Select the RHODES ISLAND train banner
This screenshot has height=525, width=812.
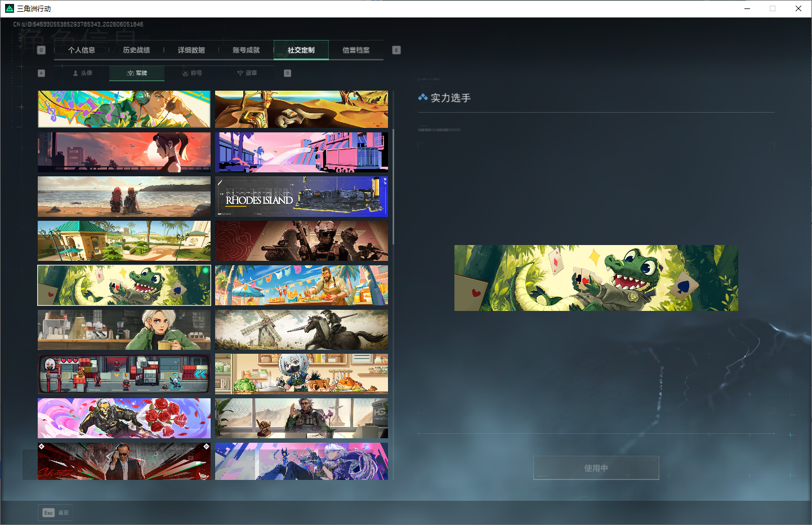[x=301, y=197]
